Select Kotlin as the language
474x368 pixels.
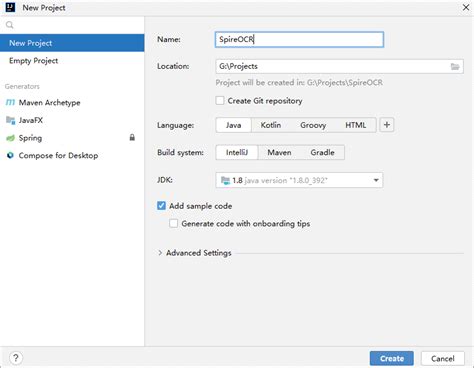271,125
